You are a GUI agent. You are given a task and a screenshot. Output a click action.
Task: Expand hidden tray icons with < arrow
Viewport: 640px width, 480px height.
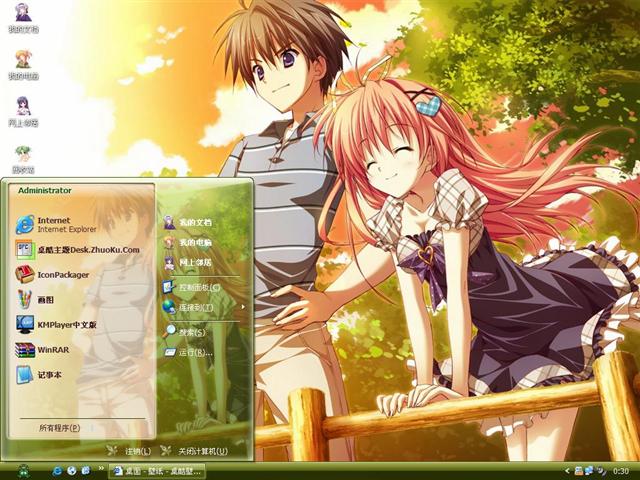click(567, 471)
